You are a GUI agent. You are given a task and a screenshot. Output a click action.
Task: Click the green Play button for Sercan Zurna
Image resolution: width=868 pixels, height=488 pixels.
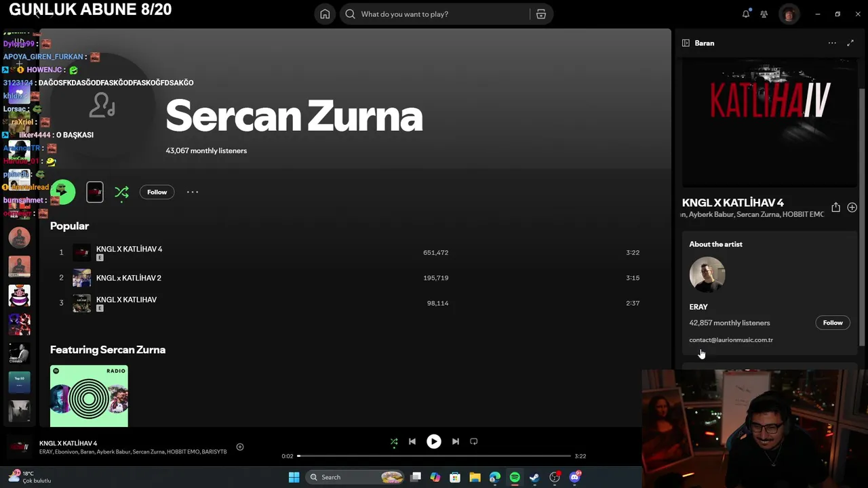63,192
